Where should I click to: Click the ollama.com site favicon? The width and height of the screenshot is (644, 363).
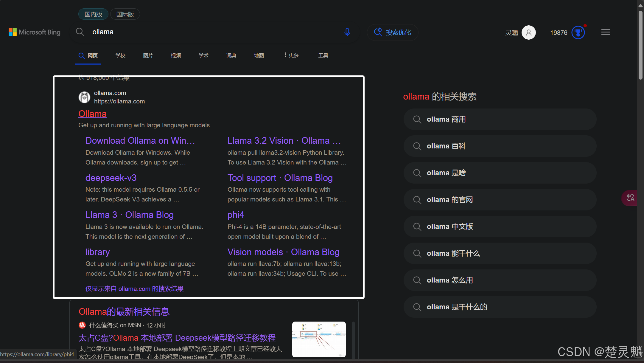[x=84, y=97]
